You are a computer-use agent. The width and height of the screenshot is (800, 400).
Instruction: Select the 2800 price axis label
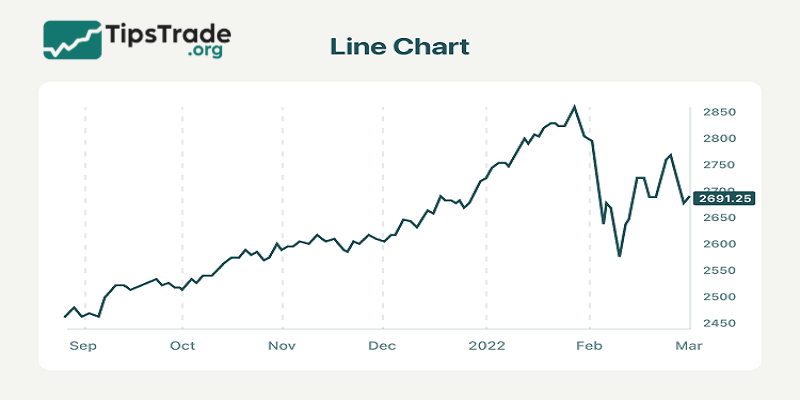point(717,138)
